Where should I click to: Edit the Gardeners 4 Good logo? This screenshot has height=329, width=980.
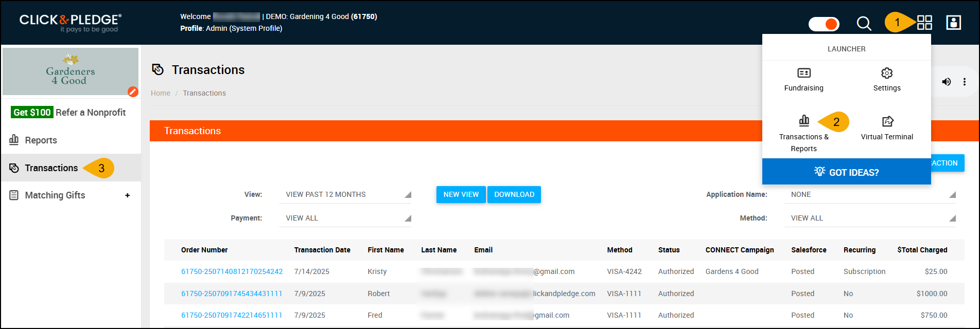(133, 92)
